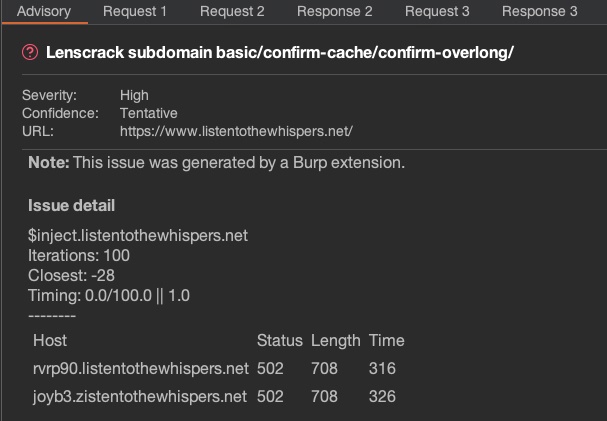Select the High severity value
607x421 pixels.
134,95
